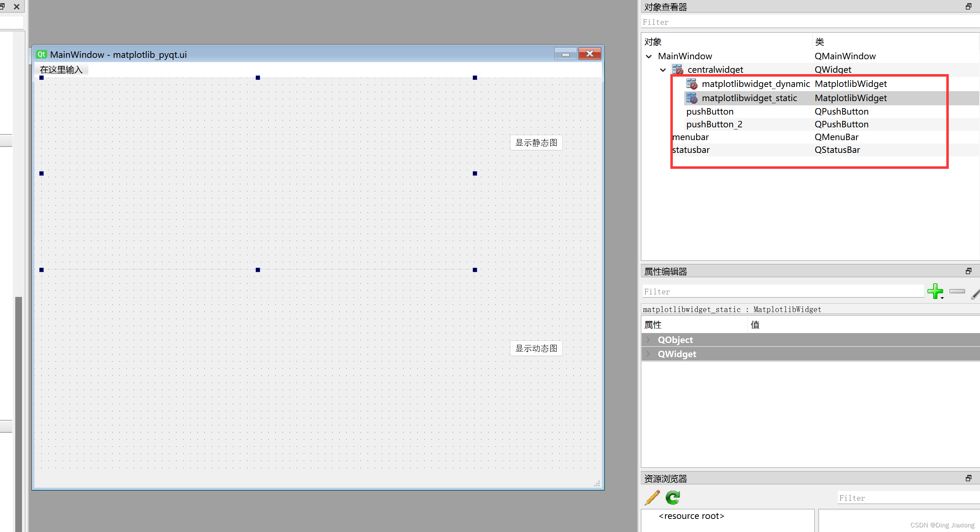Float the Object Inspector panel

tap(968, 7)
